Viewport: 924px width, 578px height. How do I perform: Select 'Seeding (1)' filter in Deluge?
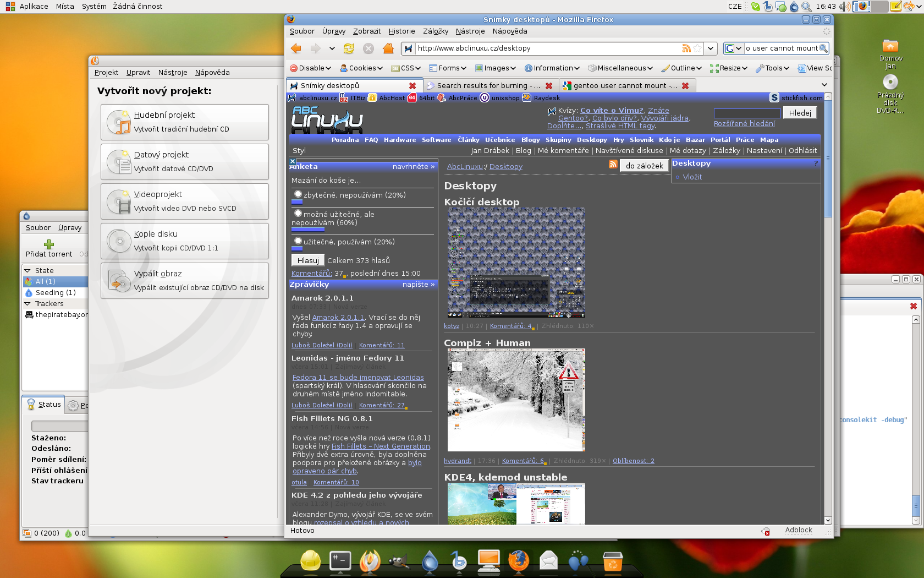[55, 293]
